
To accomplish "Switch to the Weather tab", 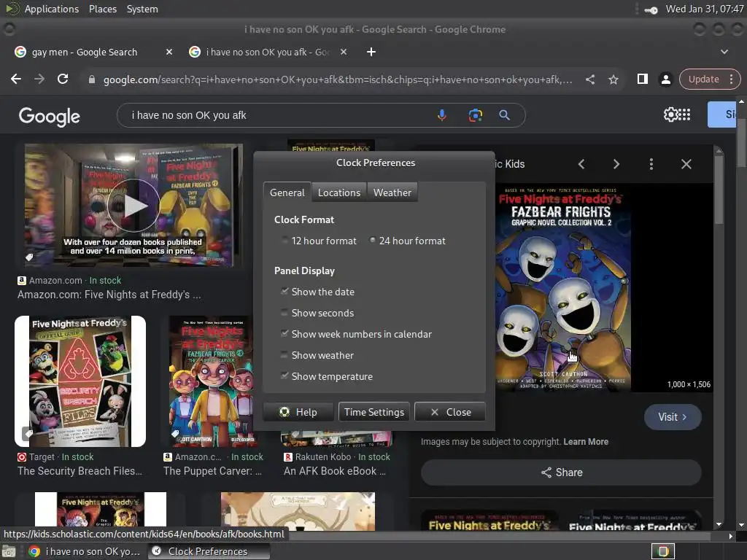I will pyautogui.click(x=392, y=192).
